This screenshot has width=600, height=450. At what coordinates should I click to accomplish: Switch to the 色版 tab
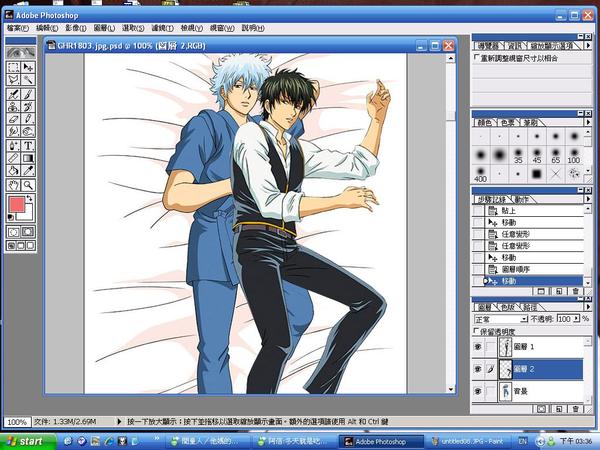507,307
